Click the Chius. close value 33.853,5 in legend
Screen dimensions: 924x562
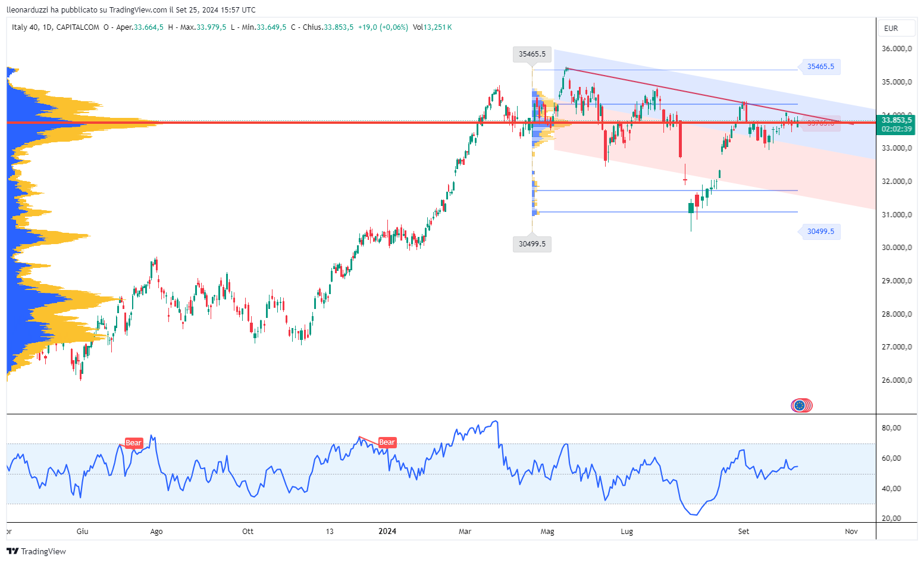click(339, 27)
